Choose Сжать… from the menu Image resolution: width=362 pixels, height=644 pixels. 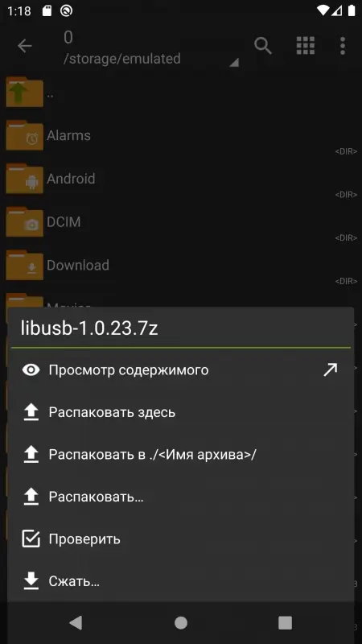coord(180,581)
